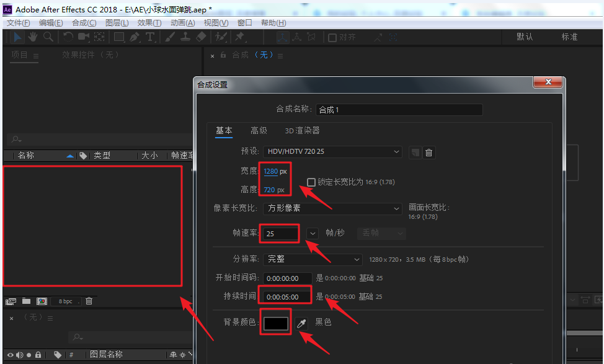Open the 编辑(E) menu
Image resolution: width=604 pixels, height=364 pixels.
point(51,23)
